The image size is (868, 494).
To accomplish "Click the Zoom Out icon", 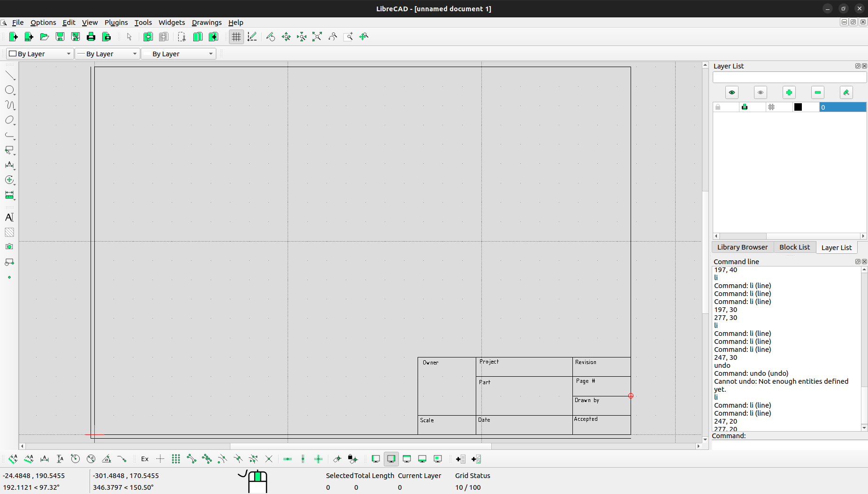I will (x=302, y=37).
